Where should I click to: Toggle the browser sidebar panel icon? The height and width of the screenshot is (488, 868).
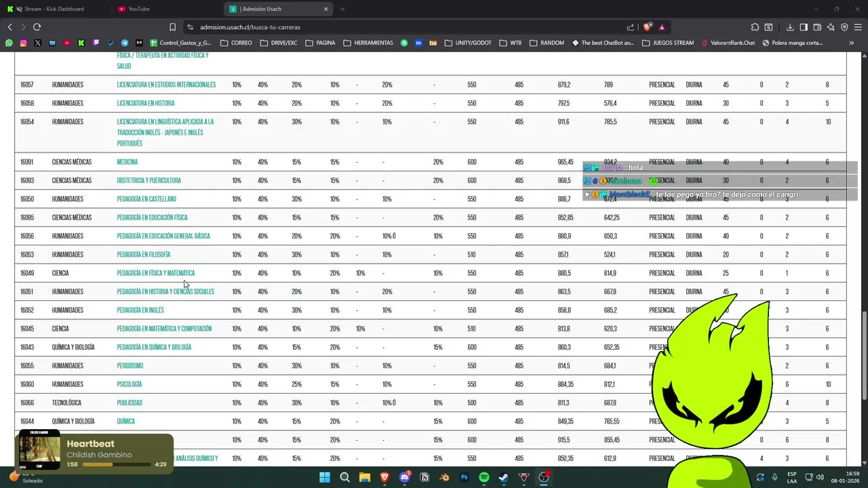coord(804,27)
